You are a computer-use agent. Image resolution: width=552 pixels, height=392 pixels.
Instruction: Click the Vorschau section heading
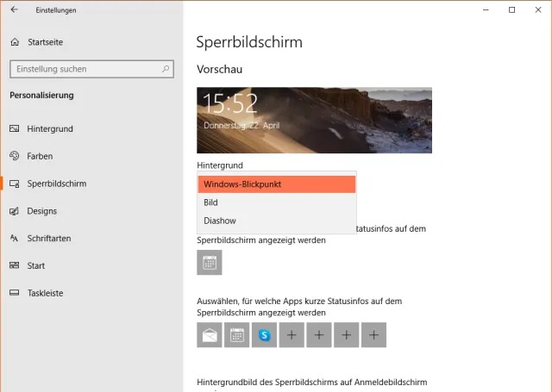[219, 69]
